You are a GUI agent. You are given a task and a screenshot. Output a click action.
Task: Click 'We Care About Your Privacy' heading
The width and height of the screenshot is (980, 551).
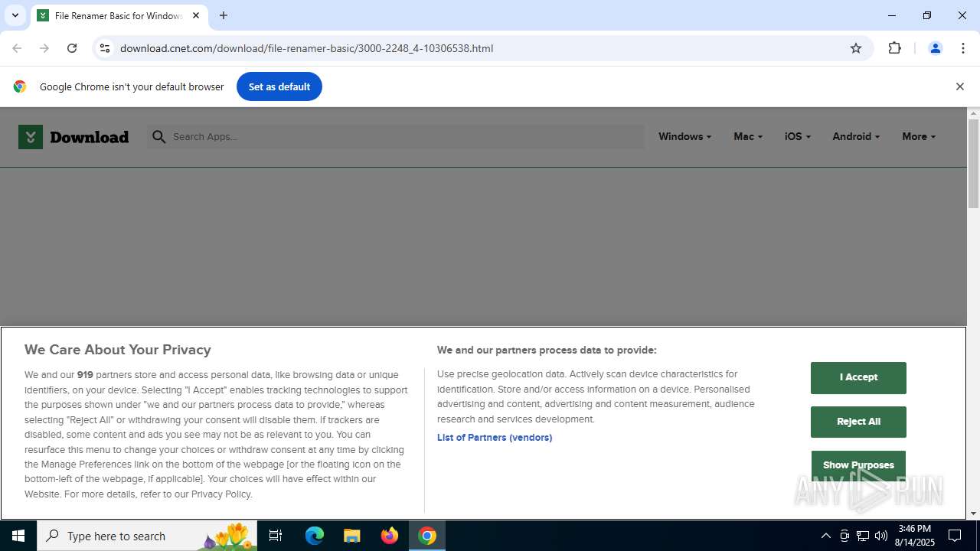coord(118,350)
